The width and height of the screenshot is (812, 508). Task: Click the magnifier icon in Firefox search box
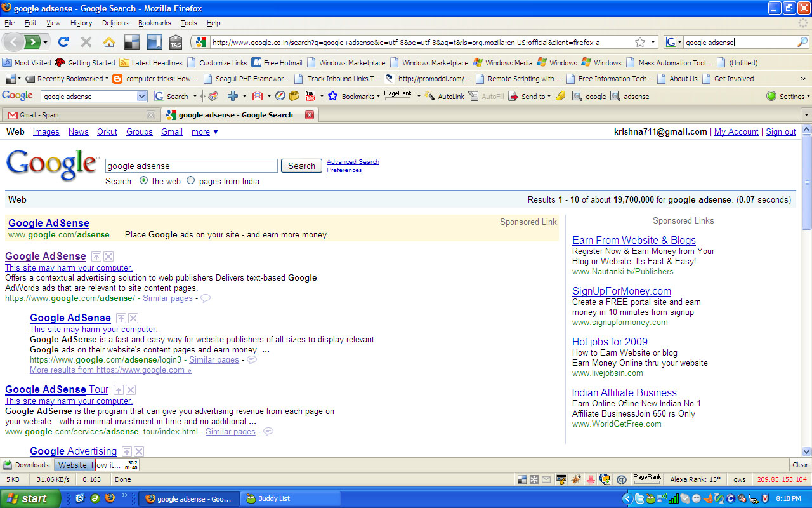(x=802, y=42)
